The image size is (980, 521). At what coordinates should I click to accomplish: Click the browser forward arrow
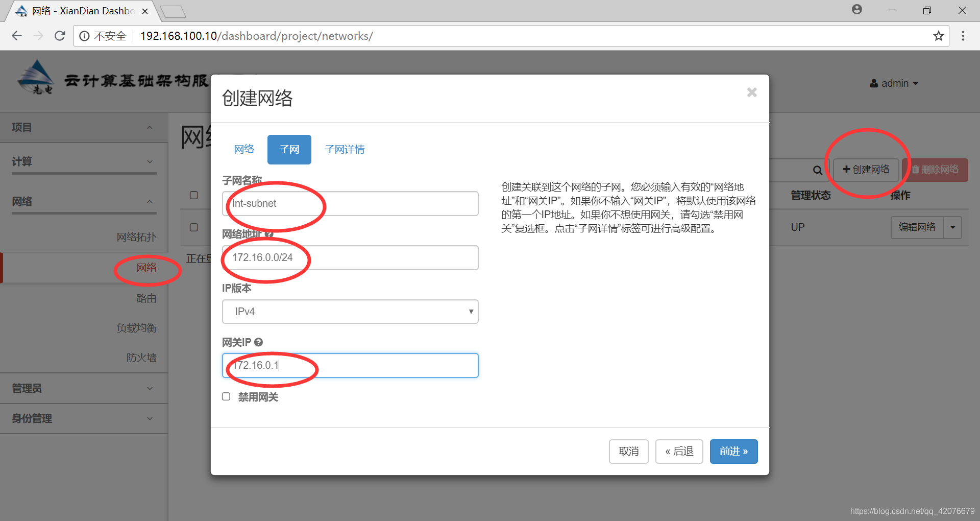click(38, 36)
